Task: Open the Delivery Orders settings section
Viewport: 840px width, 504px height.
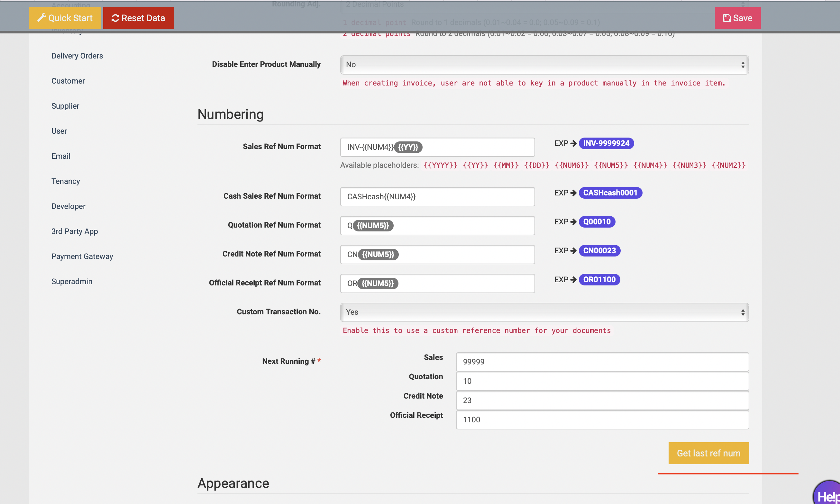Action: [77, 56]
